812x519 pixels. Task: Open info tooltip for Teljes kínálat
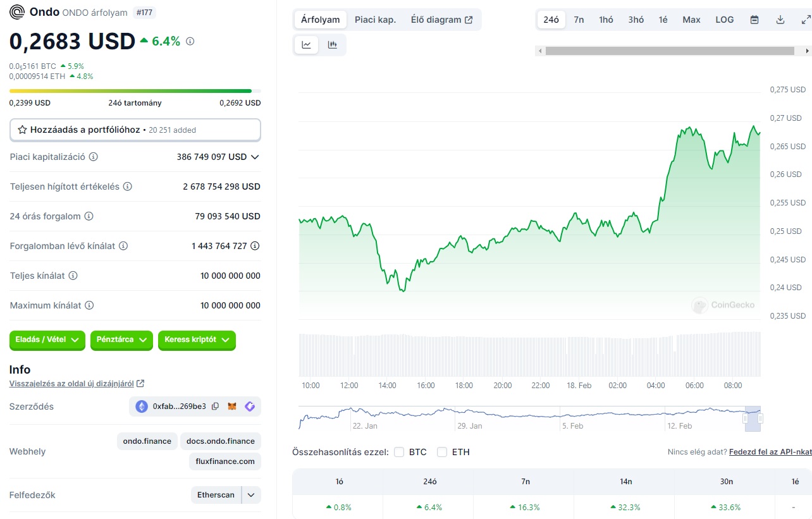tap(73, 276)
